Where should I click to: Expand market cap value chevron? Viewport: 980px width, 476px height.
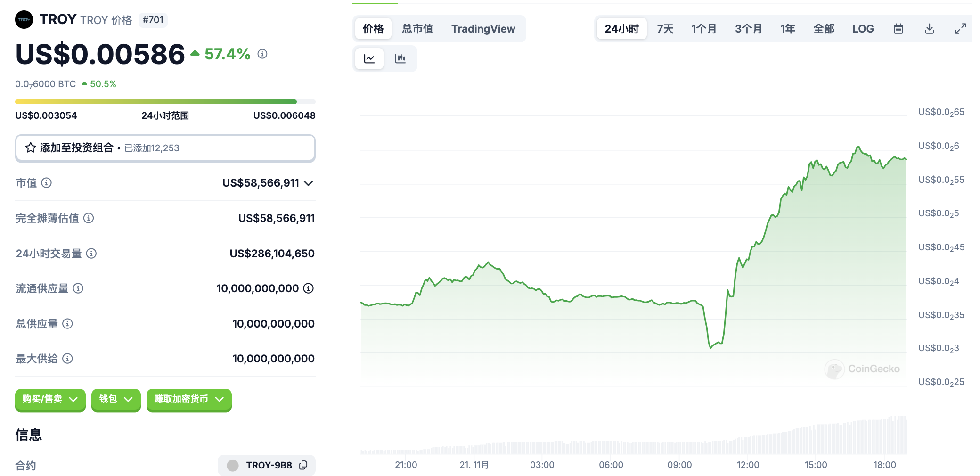309,183
